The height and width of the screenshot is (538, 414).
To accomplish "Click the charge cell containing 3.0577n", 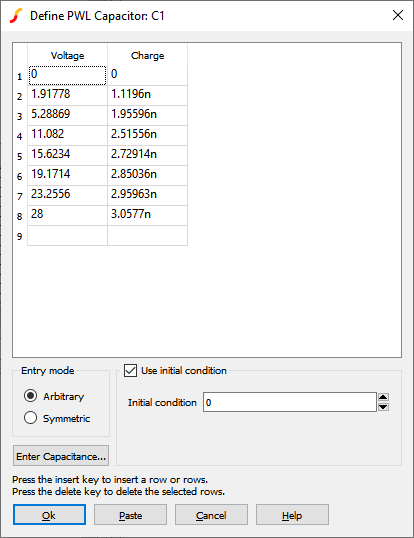I will click(x=147, y=215).
